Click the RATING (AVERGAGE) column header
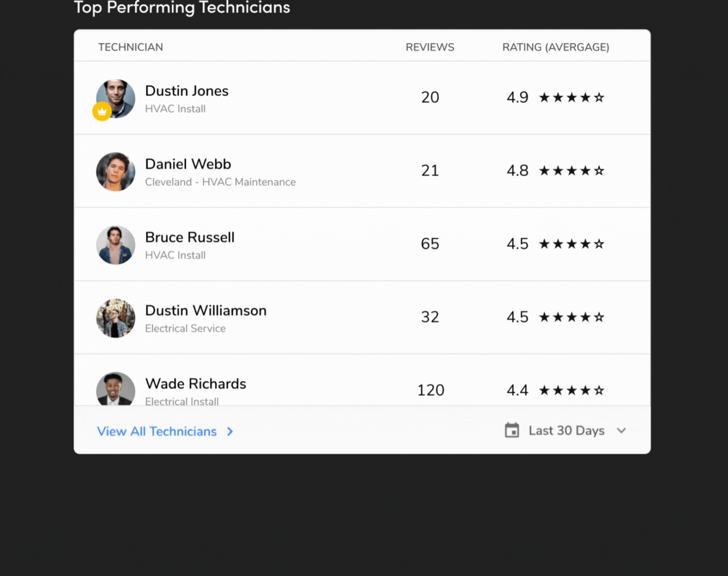 pyautogui.click(x=556, y=47)
